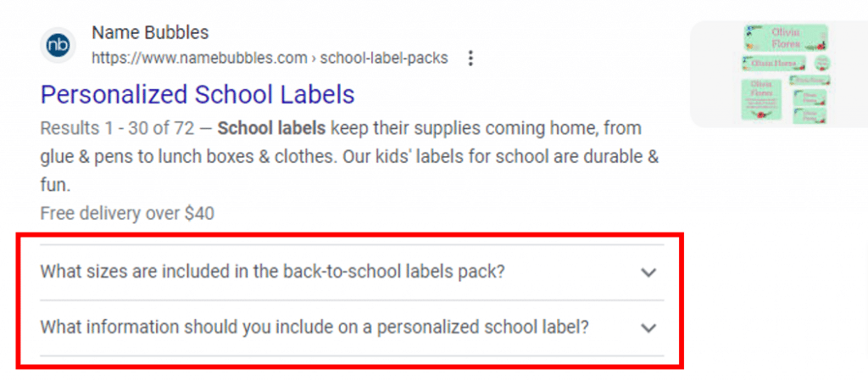Click the wide top label in the thumbnail
Image resolution: width=868 pixels, height=381 pixels.
pos(785,36)
